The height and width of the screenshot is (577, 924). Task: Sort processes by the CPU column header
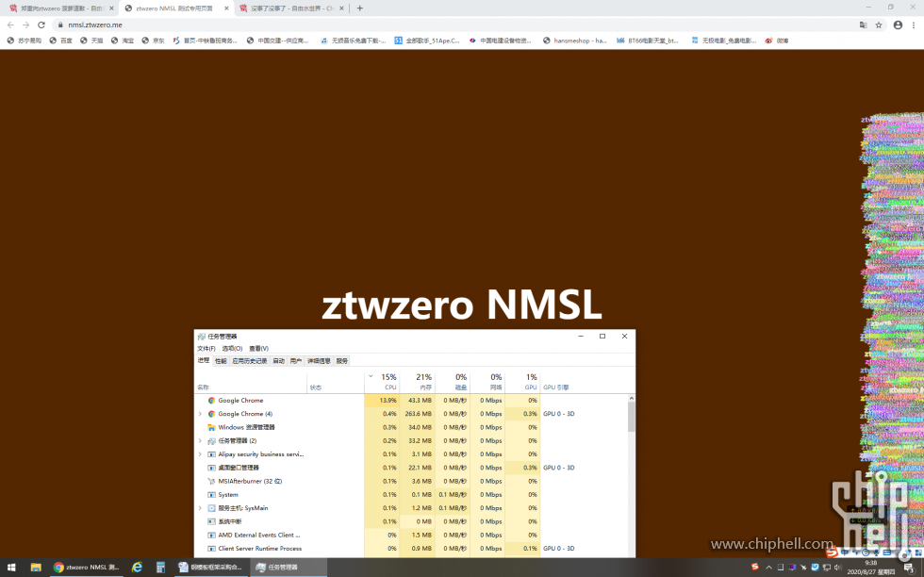[x=383, y=381]
